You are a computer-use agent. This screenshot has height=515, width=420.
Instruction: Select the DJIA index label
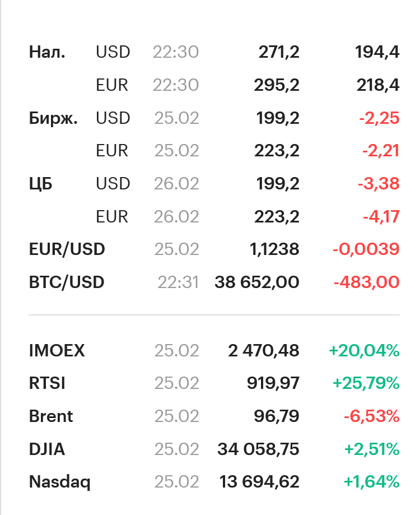[47, 449]
